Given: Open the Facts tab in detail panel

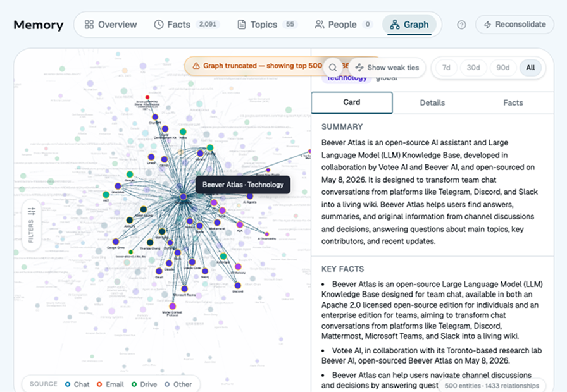Looking at the screenshot, I should (x=513, y=102).
